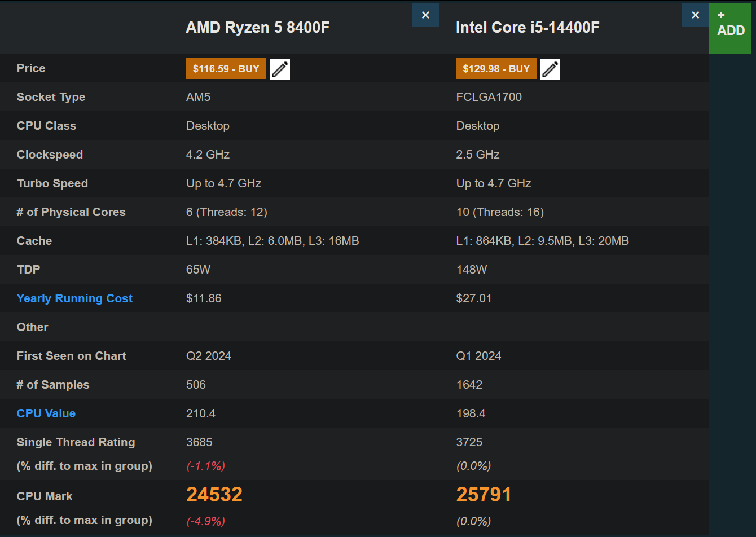Click the 3725 single thread rating
The height and width of the screenshot is (537, 756).
pos(469,442)
